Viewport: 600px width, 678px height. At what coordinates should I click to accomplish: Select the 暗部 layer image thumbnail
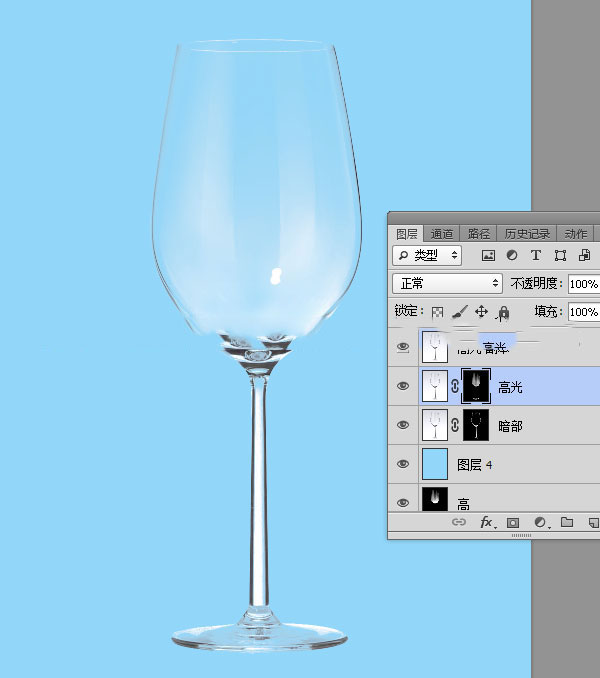(435, 425)
